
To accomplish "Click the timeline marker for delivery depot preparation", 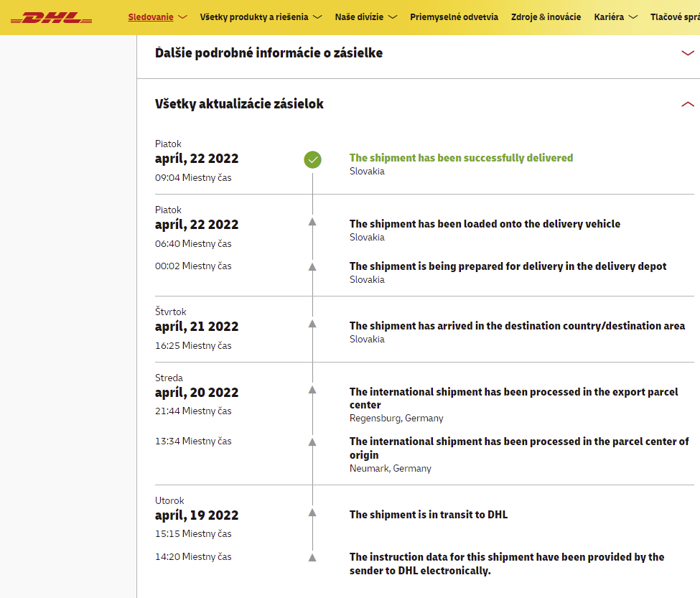I will 312,266.
